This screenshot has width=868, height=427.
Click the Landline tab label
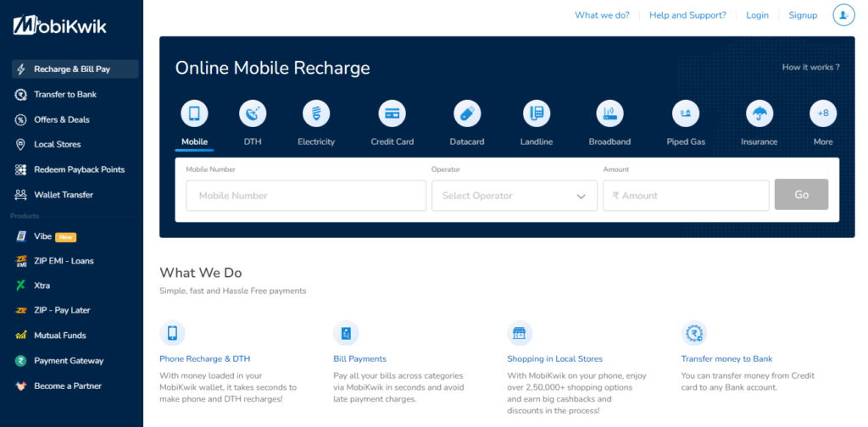(537, 141)
